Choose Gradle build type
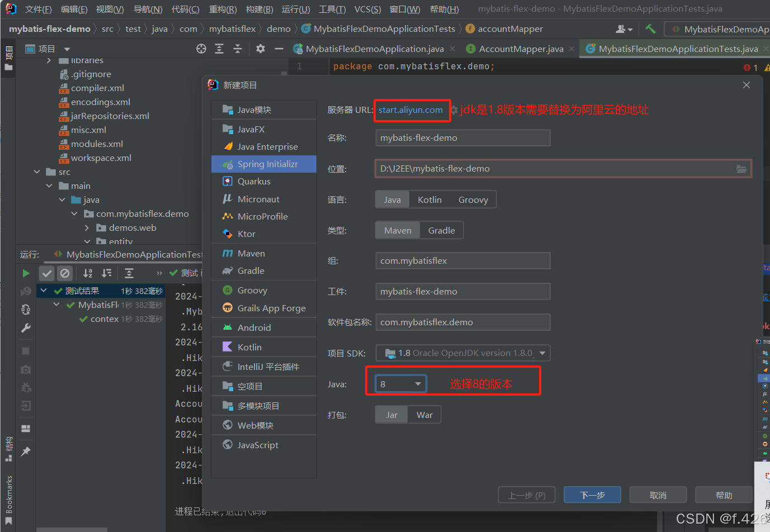770x532 pixels. tap(442, 230)
